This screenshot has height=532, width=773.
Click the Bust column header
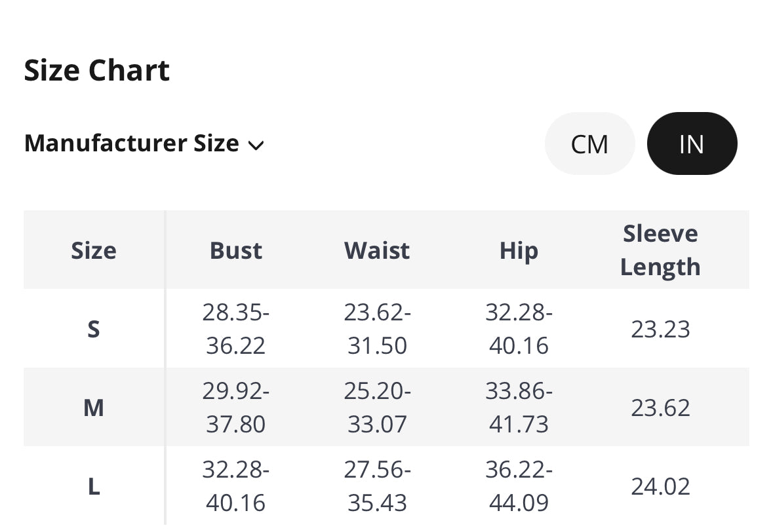(x=236, y=250)
